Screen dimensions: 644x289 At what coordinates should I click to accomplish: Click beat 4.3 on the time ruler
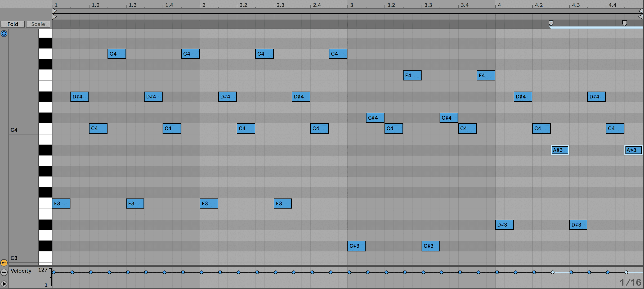coord(576,5)
